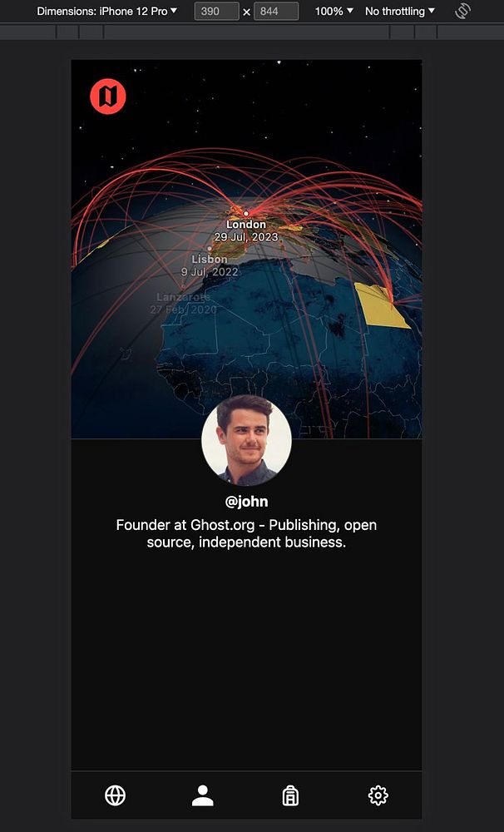
Task: Open the No throttling dropdown
Action: [x=399, y=11]
